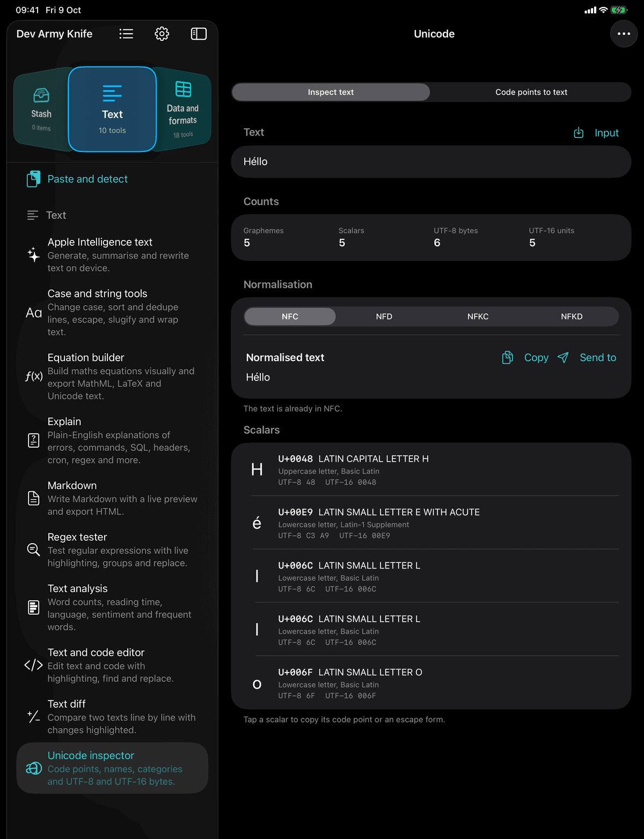Open Paste and detect link
Screen dimensions: 644x839
pyautogui.click(x=87, y=179)
